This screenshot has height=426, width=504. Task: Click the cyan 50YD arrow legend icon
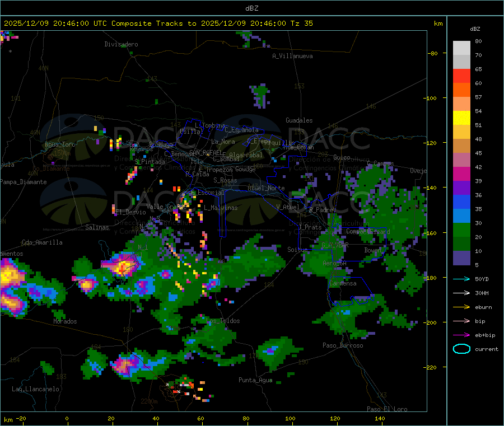tap(461, 279)
